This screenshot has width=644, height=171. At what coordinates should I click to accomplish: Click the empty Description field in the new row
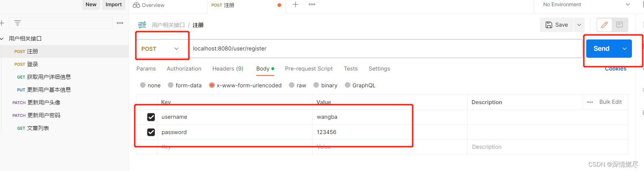click(x=547, y=147)
